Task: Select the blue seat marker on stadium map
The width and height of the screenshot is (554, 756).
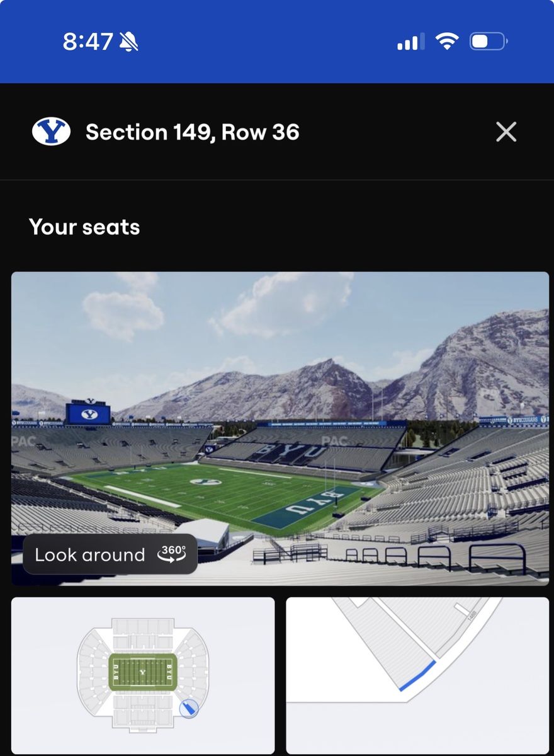Action: click(x=188, y=709)
